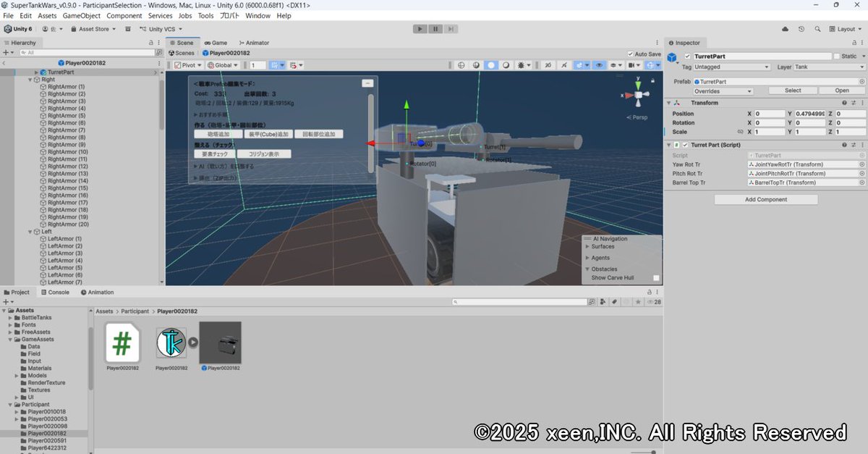
Task: Switch to the Game tab
Action: click(216, 42)
